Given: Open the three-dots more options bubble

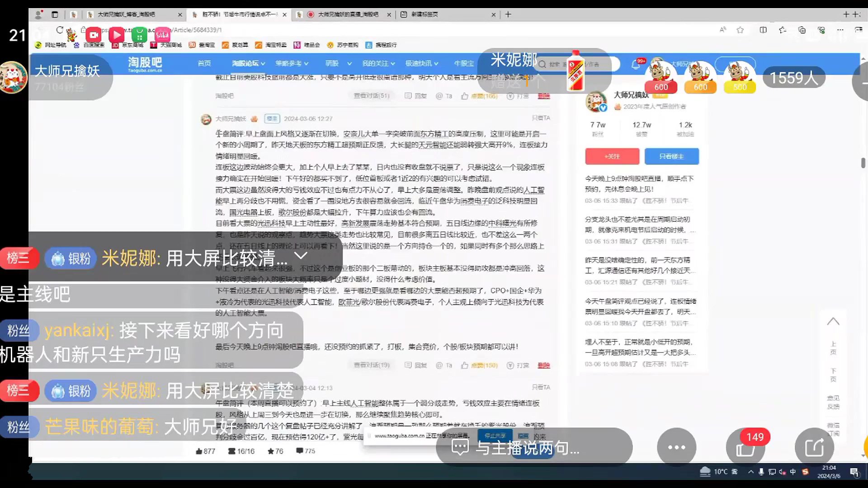Looking at the screenshot, I should coord(676,447).
